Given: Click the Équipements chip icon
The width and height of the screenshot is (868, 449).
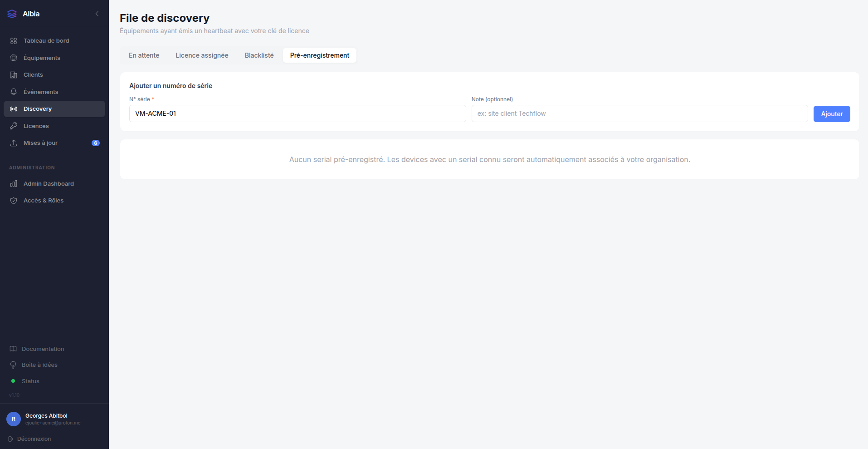Looking at the screenshot, I should click(14, 58).
